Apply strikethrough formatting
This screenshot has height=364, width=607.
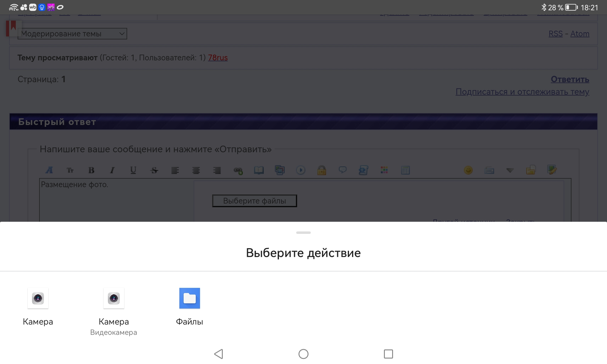click(x=154, y=170)
